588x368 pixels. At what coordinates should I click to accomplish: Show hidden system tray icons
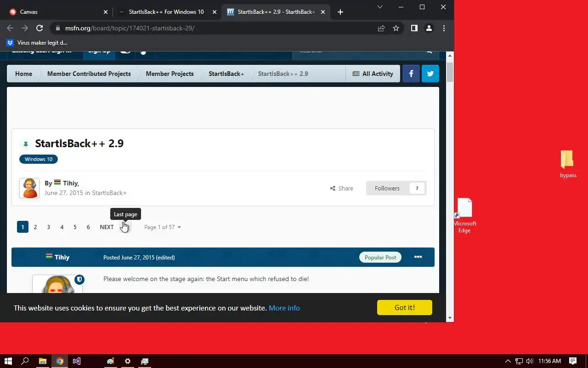[508, 361]
